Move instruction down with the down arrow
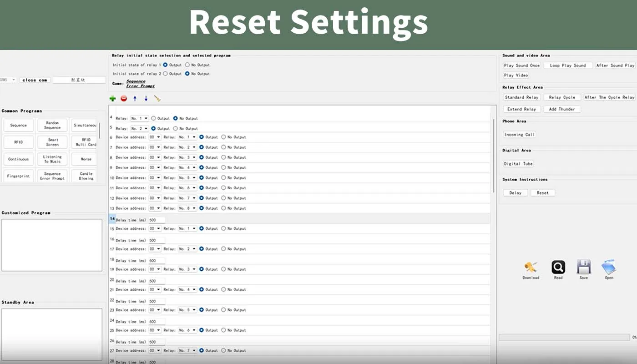The height and width of the screenshot is (364, 637). (x=146, y=98)
